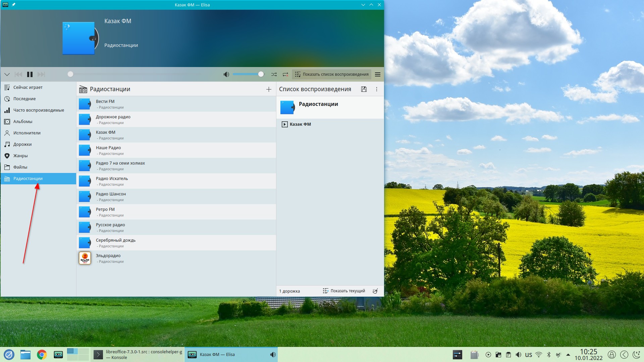Viewport: 644px width, 362px height.
Task: Toggle shuffle playback mode
Action: tap(274, 74)
